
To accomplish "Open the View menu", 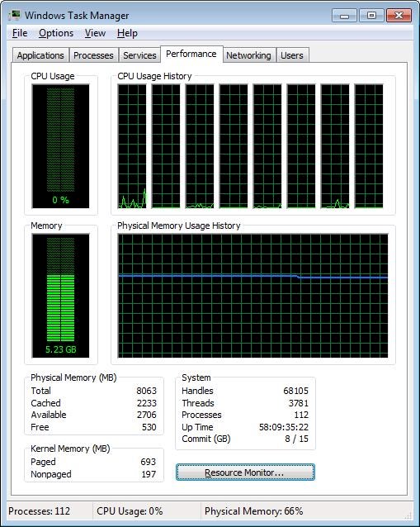I will coord(95,33).
